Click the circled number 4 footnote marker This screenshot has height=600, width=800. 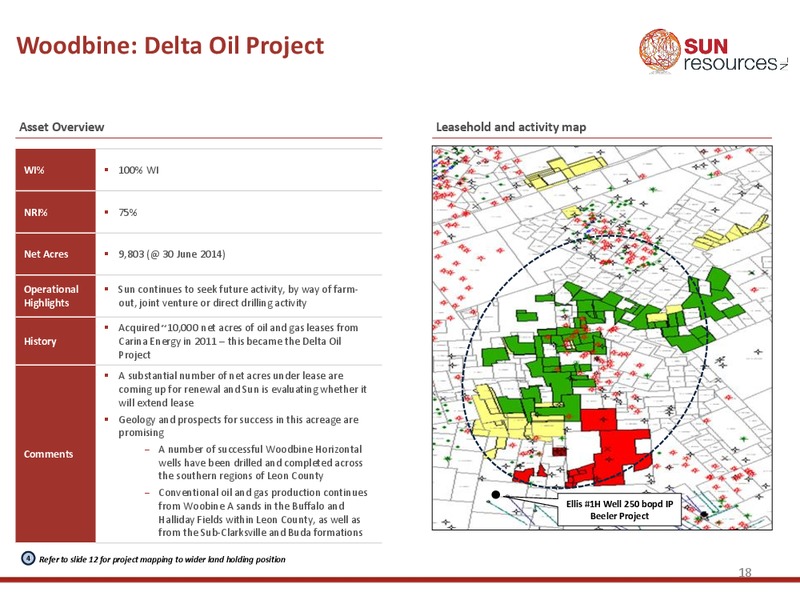point(28,558)
